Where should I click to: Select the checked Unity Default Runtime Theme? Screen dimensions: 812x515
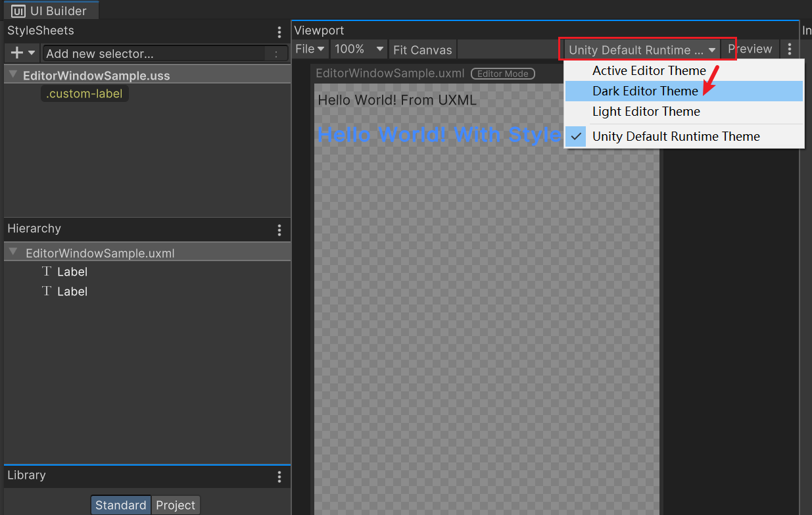[675, 136]
